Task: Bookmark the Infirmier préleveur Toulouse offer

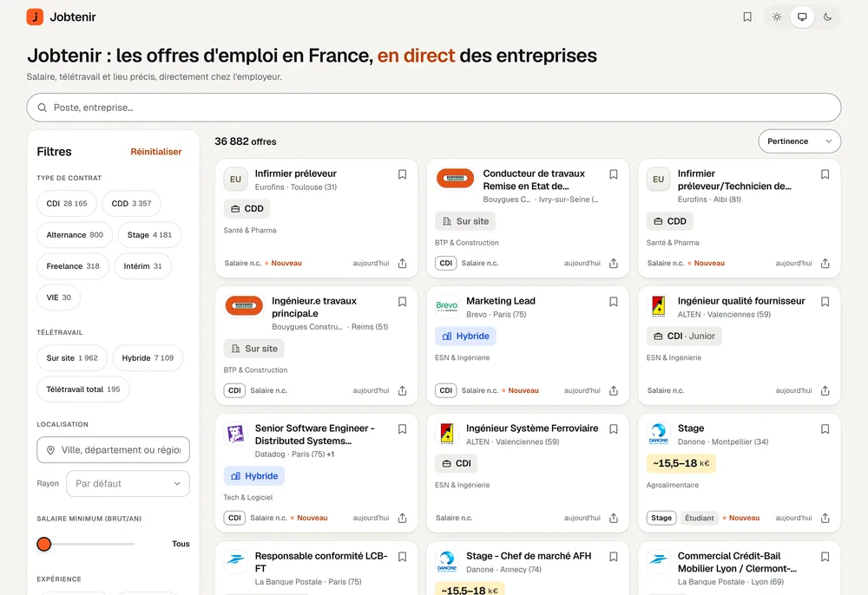Action: click(403, 174)
